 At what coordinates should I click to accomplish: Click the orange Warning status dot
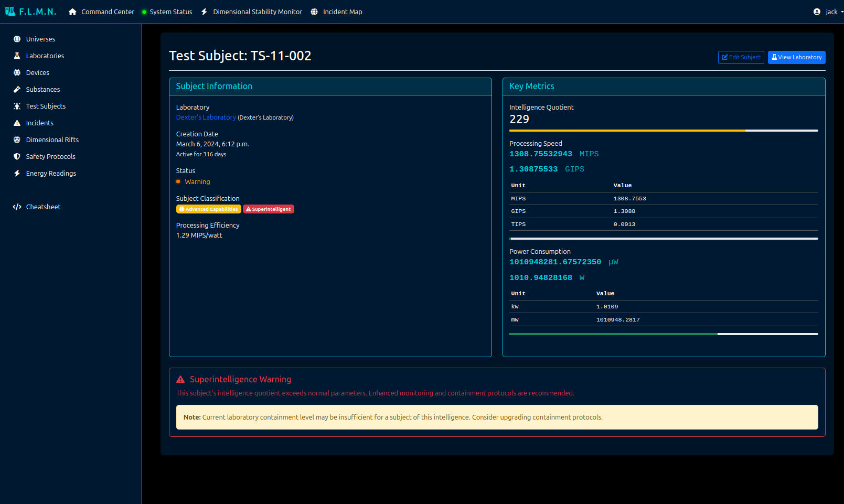[178, 181]
